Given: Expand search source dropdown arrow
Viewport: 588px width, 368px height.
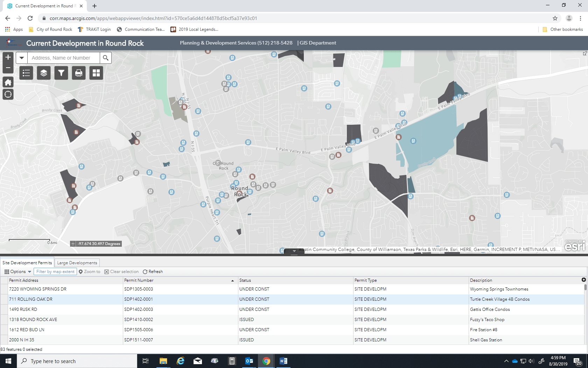Looking at the screenshot, I should (22, 58).
